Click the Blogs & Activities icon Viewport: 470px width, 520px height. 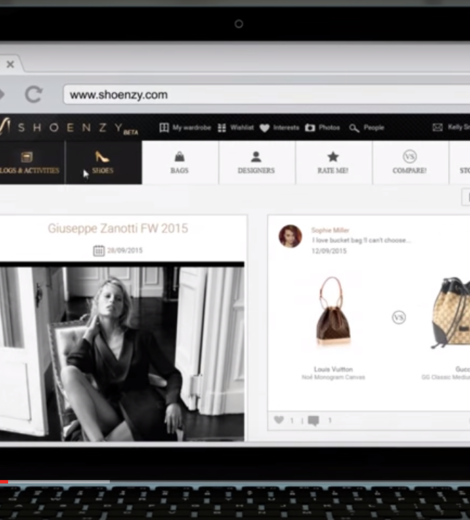coord(27,157)
